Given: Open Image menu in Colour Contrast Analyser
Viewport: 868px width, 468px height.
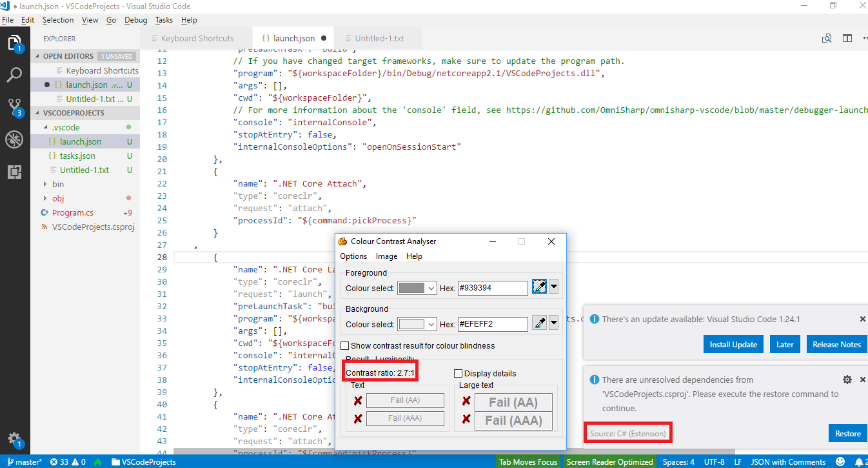Looking at the screenshot, I should tap(386, 256).
